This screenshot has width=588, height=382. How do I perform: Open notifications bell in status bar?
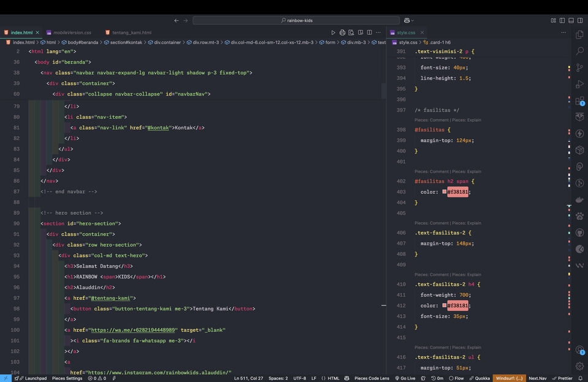pyautogui.click(x=580, y=378)
